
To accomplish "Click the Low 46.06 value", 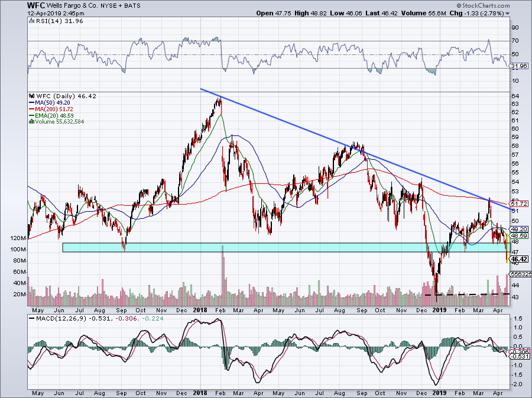I will [346, 13].
